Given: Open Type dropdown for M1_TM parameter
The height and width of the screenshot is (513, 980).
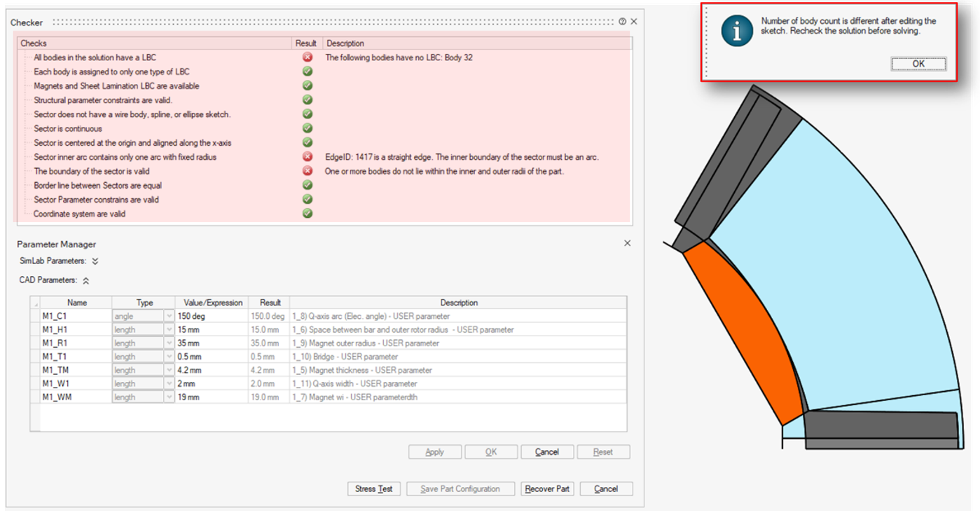Looking at the screenshot, I should pos(168,370).
